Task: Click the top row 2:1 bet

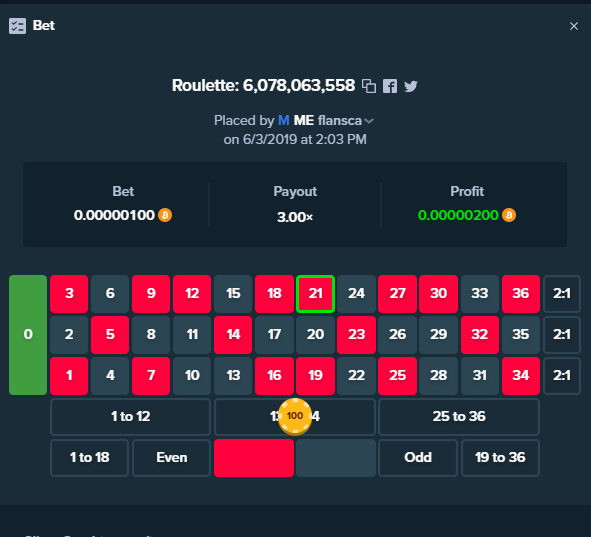Action: pos(562,294)
